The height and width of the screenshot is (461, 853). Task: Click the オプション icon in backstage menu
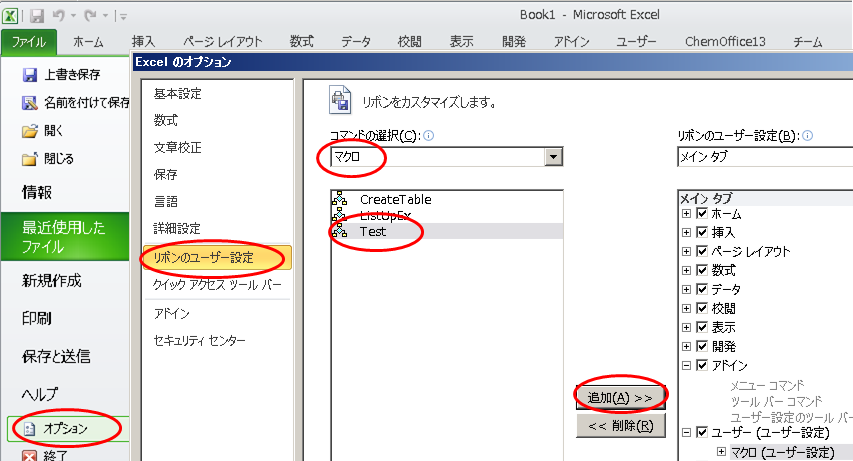pyautogui.click(x=29, y=429)
